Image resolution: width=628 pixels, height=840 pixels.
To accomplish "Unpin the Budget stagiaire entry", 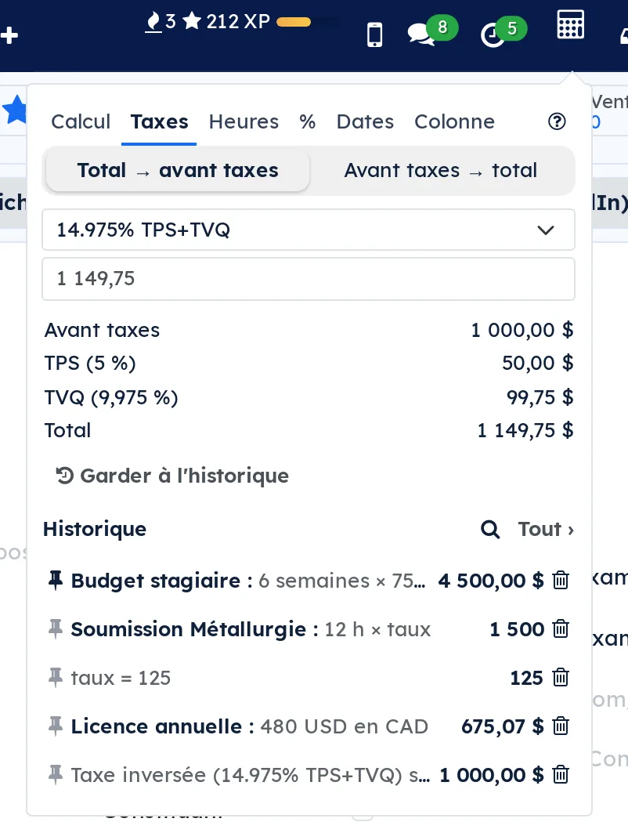I will pyautogui.click(x=55, y=580).
